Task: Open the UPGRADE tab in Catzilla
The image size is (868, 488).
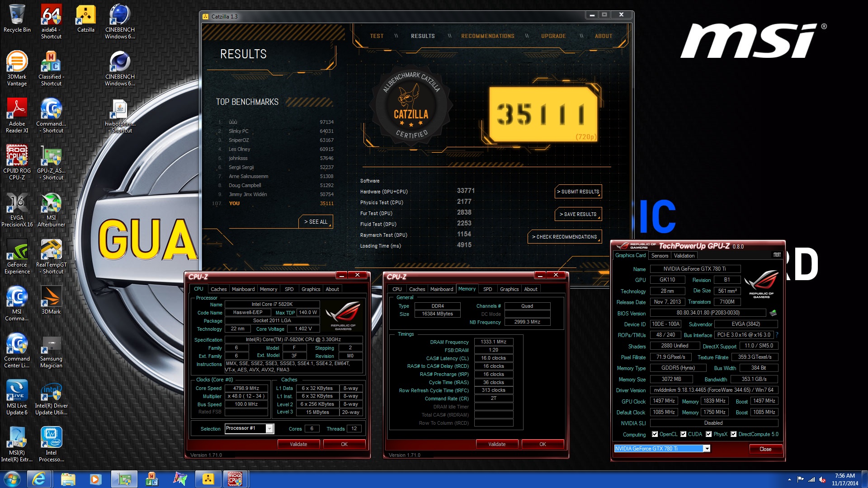Action: coord(553,36)
